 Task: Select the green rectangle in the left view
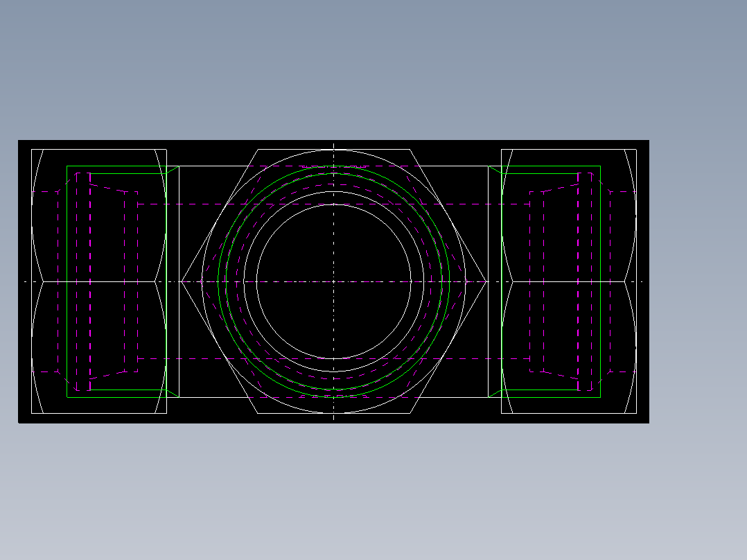pos(116,281)
